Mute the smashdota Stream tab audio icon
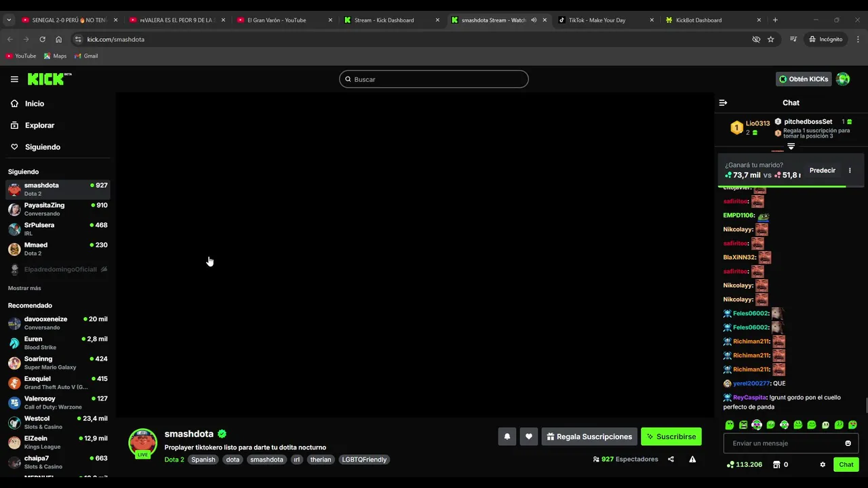 [534, 20]
